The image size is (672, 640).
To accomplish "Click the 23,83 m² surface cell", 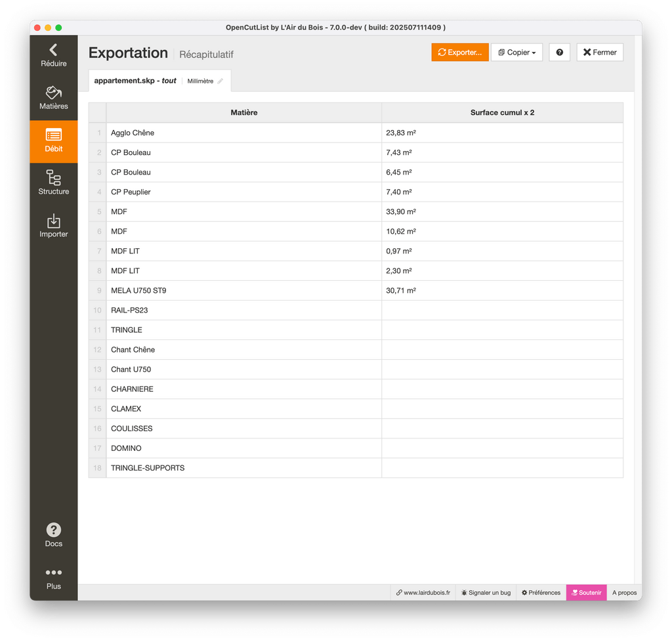I will [x=502, y=133].
